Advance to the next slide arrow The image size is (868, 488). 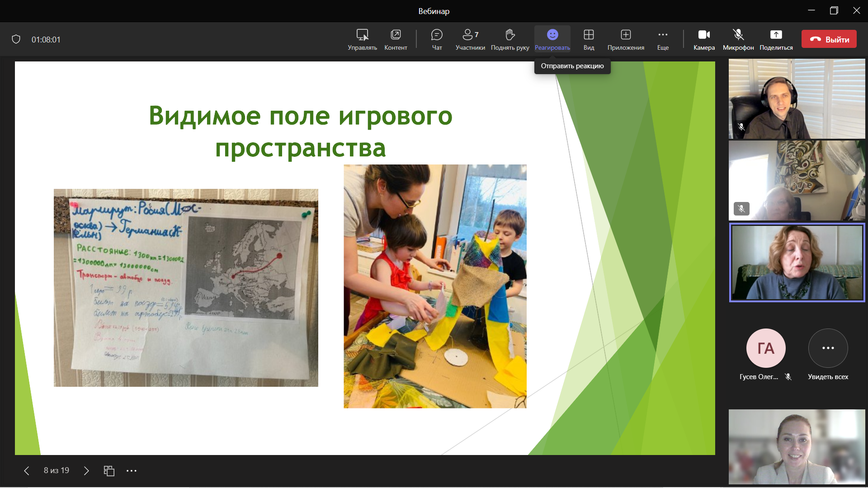point(86,470)
